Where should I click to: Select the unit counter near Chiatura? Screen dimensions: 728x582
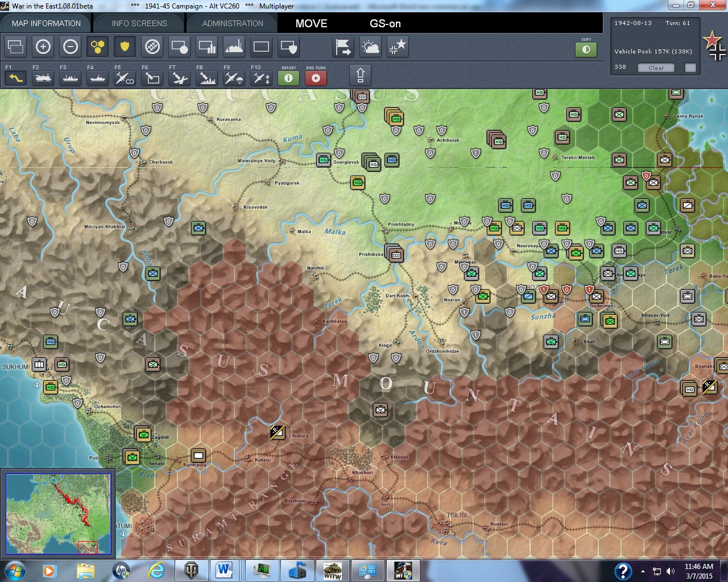[278, 432]
